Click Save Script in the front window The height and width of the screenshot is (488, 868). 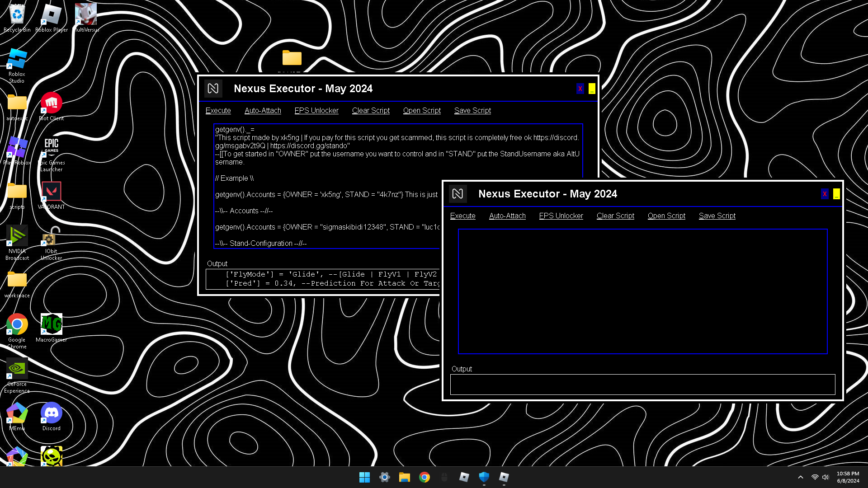717,216
